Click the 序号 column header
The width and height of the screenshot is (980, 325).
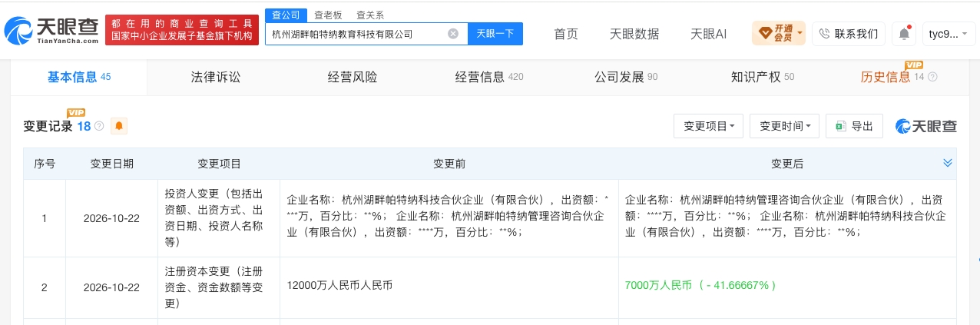[x=45, y=164]
